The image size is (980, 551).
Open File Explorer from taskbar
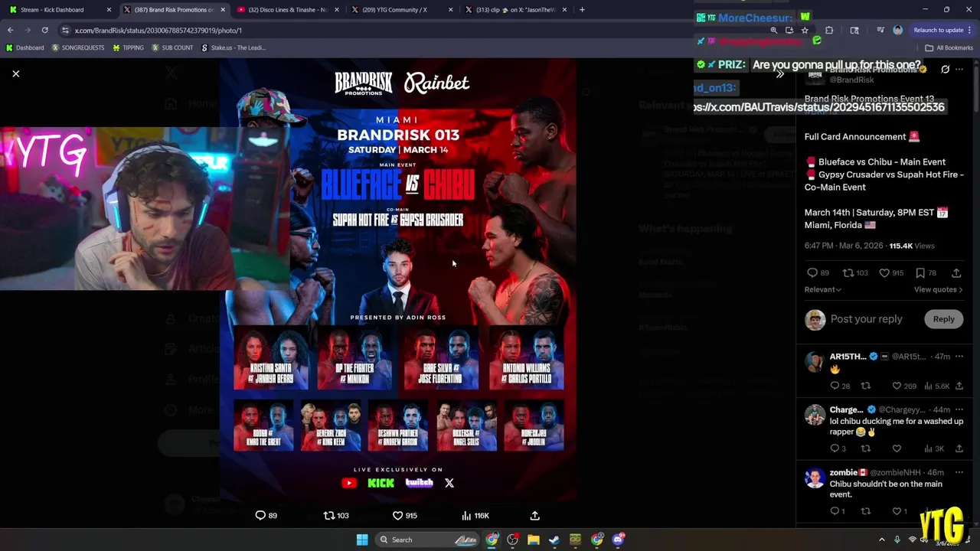click(x=534, y=540)
